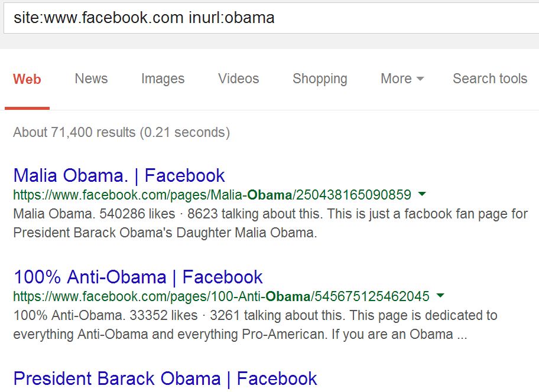Viewport: 539px width, 392px height.
Task: Open Search tools options
Action: click(x=489, y=79)
